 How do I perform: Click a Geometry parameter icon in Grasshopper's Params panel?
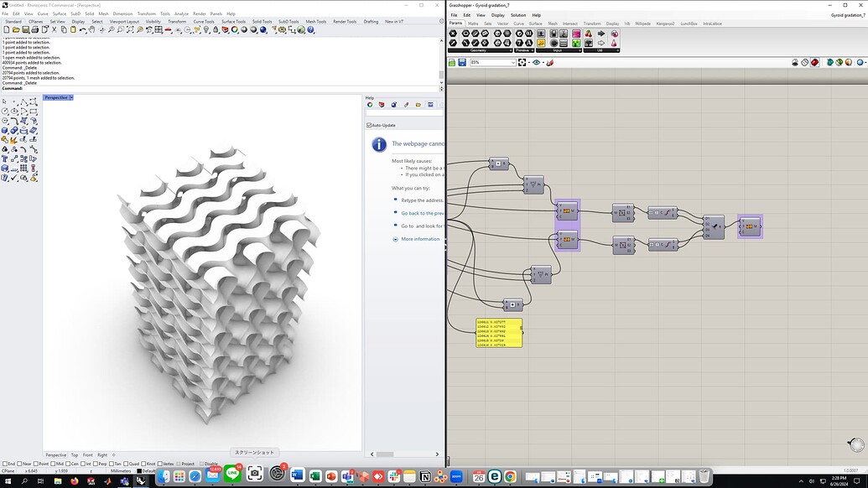pos(452,33)
